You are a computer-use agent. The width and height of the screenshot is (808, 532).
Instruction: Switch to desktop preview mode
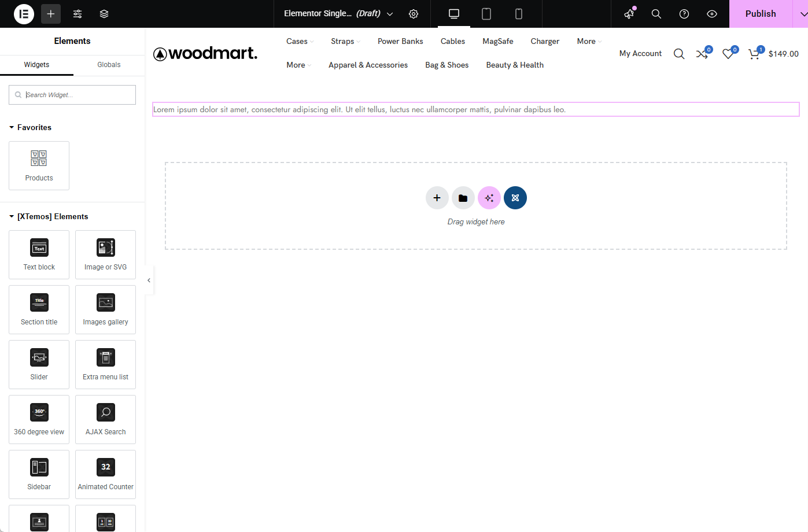[x=453, y=13]
